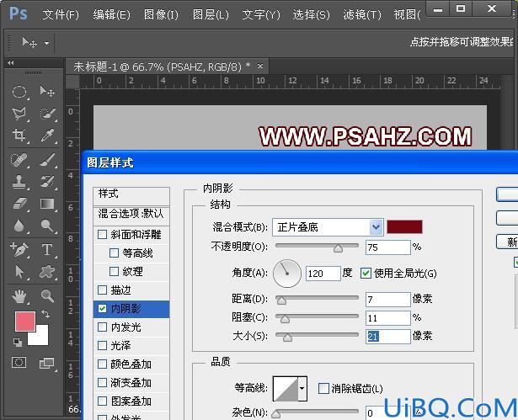Open Move tool preset picker in options bar
Image resolution: width=518 pixels, height=420 pixels.
[x=46, y=43]
